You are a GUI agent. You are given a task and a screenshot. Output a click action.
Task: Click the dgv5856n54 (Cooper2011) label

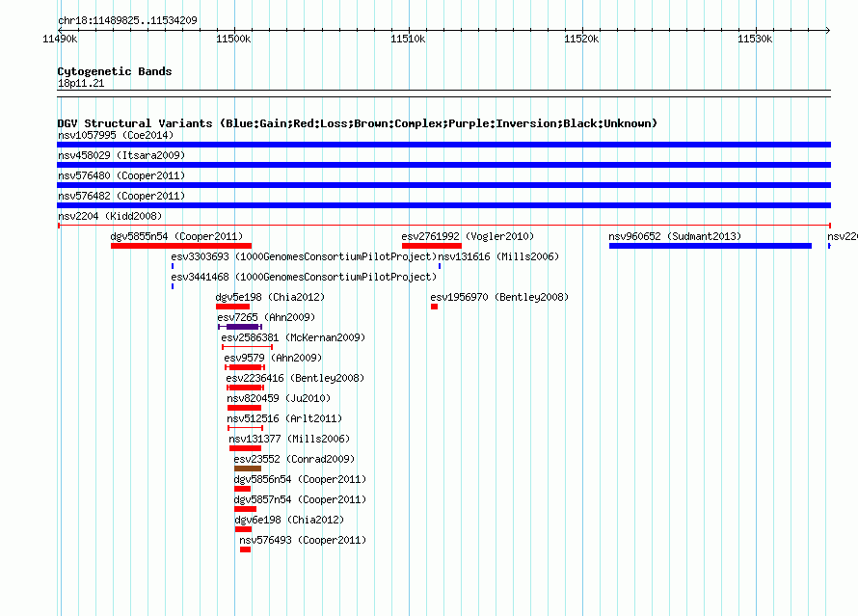click(x=300, y=479)
